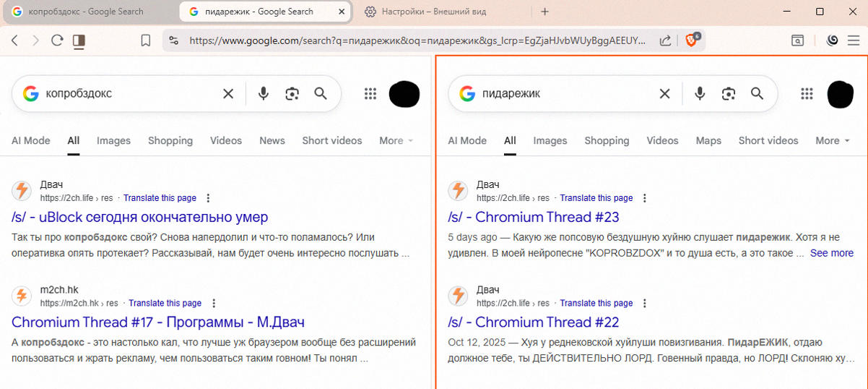
Task: Open options for Chromium Thread #23 result
Action: (x=645, y=198)
